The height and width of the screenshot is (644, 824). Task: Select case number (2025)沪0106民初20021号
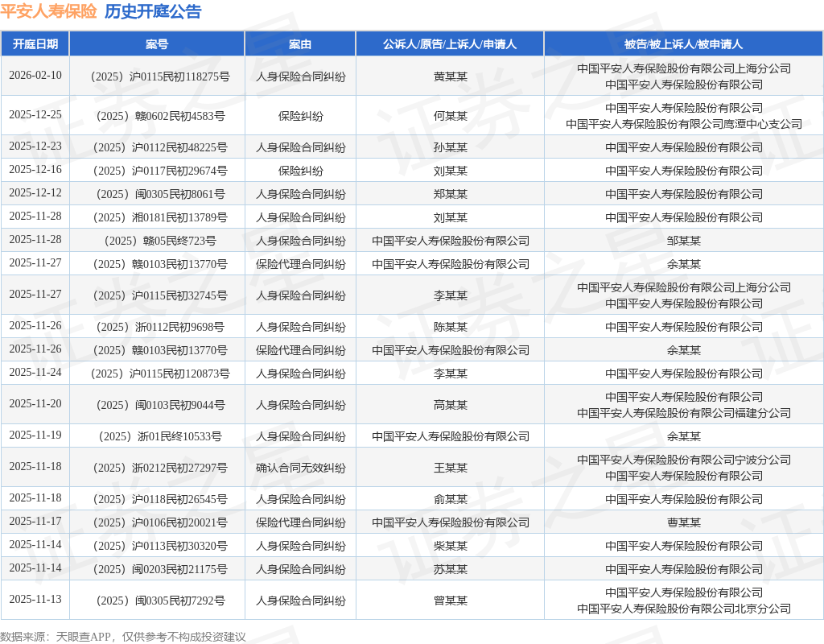pos(160,523)
